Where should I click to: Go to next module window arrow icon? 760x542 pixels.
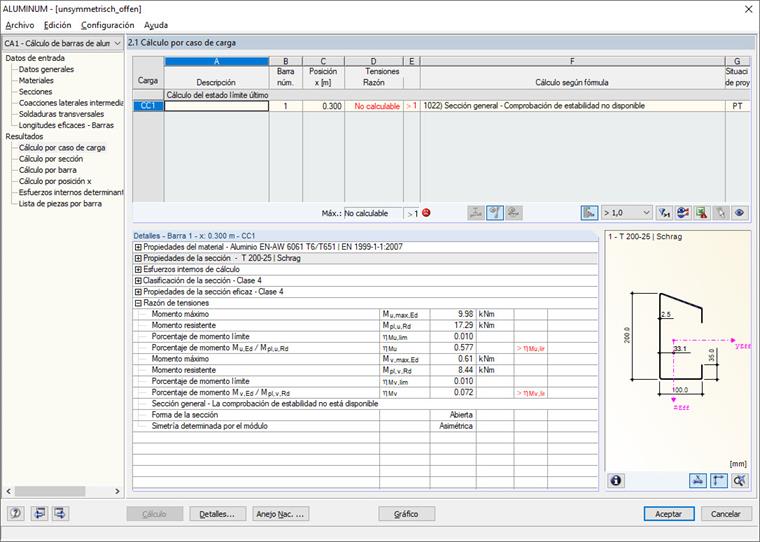[61, 513]
